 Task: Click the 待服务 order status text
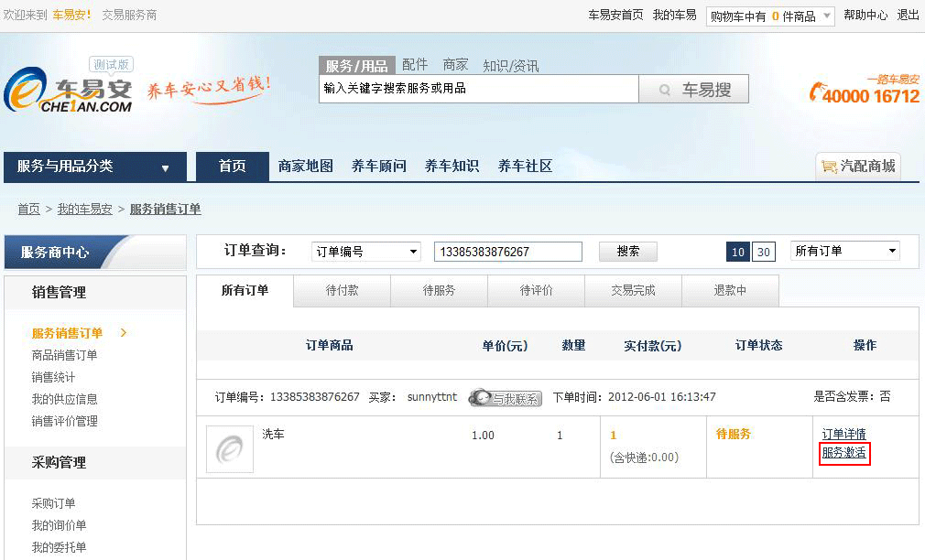coord(734,435)
